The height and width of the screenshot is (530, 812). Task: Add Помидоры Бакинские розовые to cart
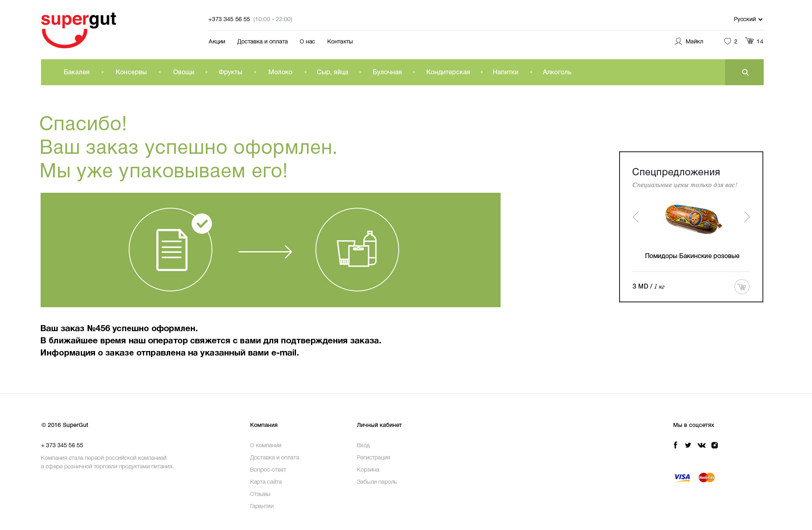tap(742, 287)
